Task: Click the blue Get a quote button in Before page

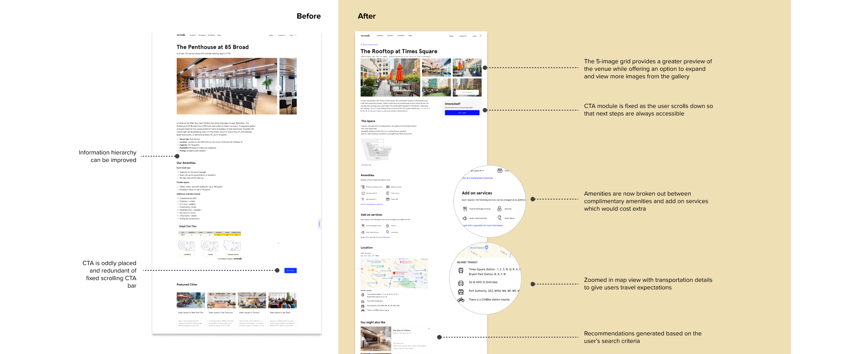Action: pos(290,270)
